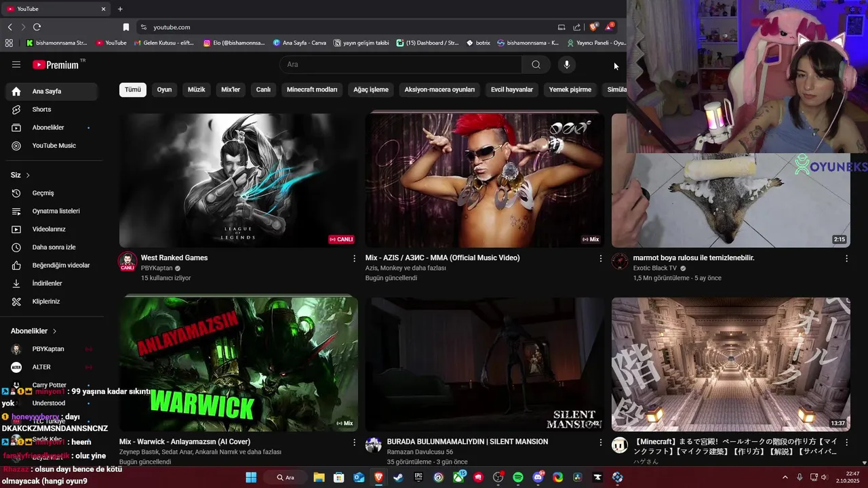
Task: Click the search magnifier button
Action: [x=536, y=64]
